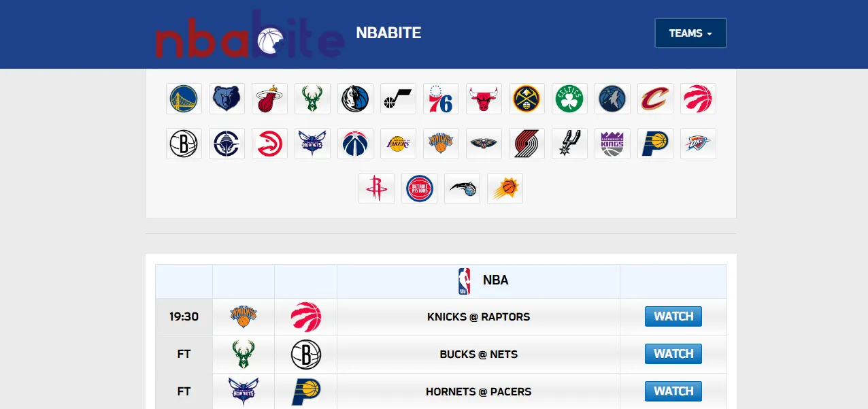Choose the Dallas Mavericks logo
868x409 pixels.
pyautogui.click(x=355, y=99)
